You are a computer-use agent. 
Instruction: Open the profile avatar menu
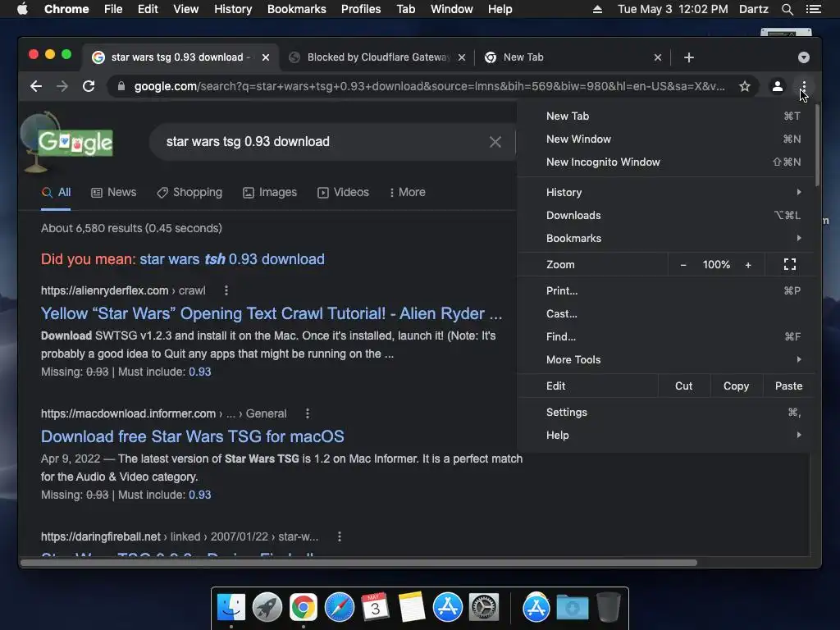(778, 86)
